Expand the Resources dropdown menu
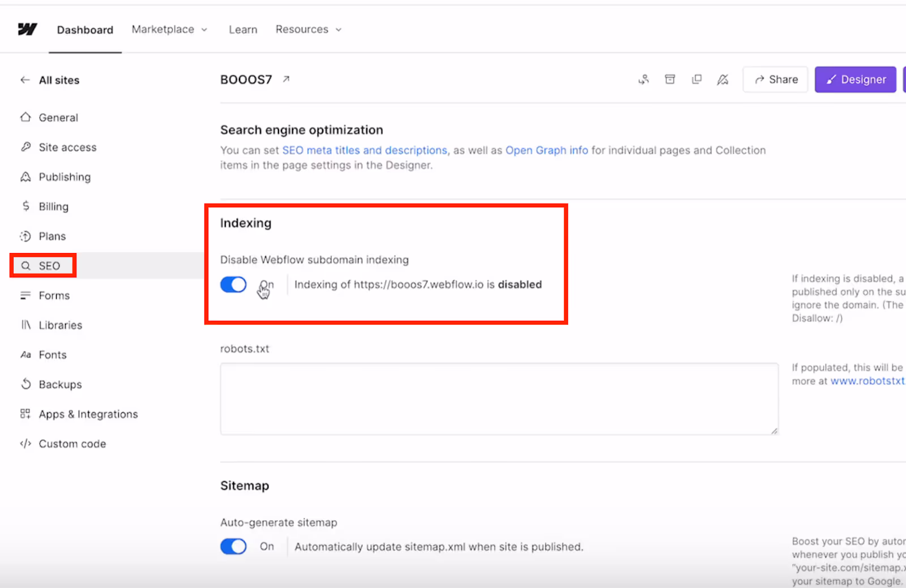Viewport: 906px width, 588px height. point(309,29)
